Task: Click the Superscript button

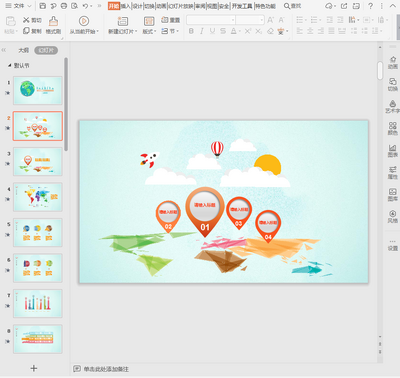Action: [x=248, y=31]
